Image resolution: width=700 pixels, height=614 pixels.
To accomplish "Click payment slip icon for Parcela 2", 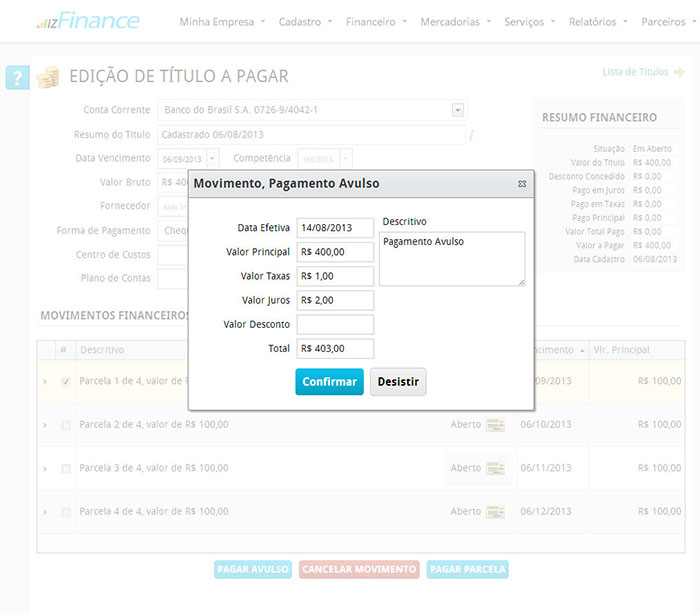I will tap(494, 425).
